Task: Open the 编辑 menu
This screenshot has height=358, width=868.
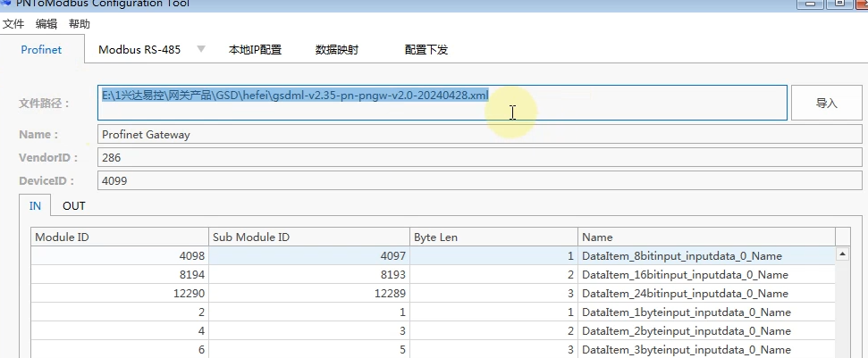Action: [x=46, y=24]
